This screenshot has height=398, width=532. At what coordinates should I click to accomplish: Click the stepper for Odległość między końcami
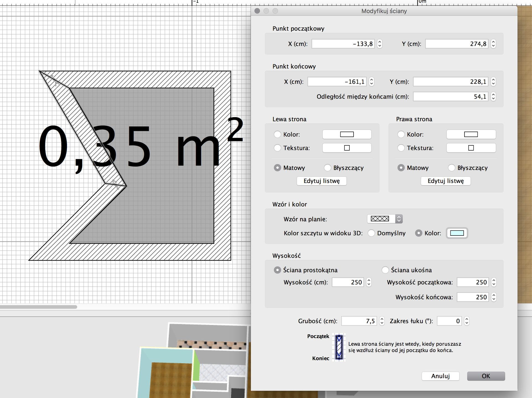[x=493, y=96]
